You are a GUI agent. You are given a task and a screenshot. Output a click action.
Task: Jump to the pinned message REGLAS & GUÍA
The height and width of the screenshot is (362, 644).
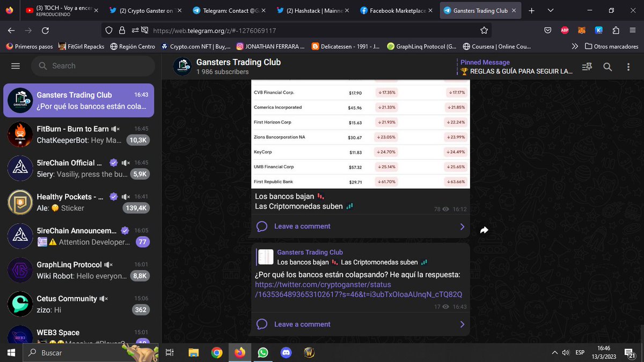(x=516, y=67)
